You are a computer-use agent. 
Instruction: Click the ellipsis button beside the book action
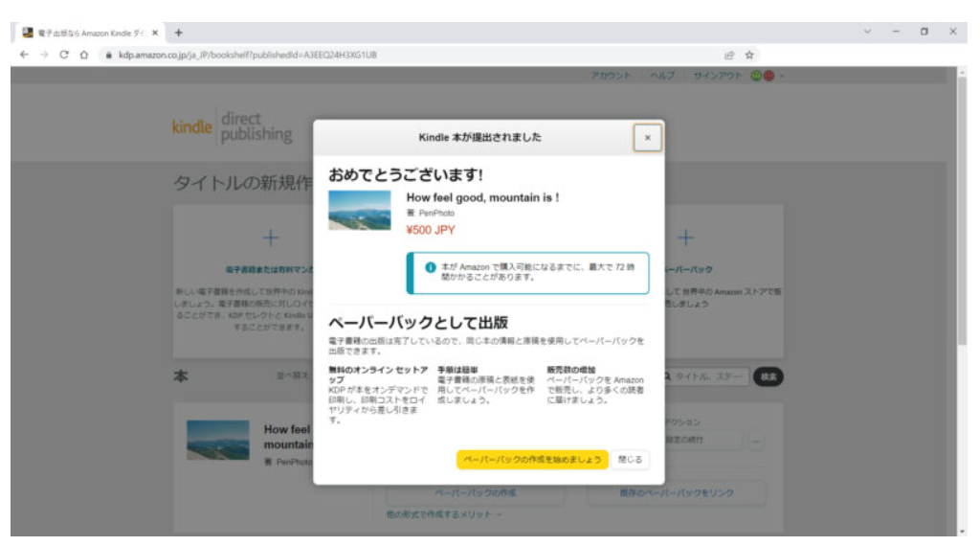756,441
